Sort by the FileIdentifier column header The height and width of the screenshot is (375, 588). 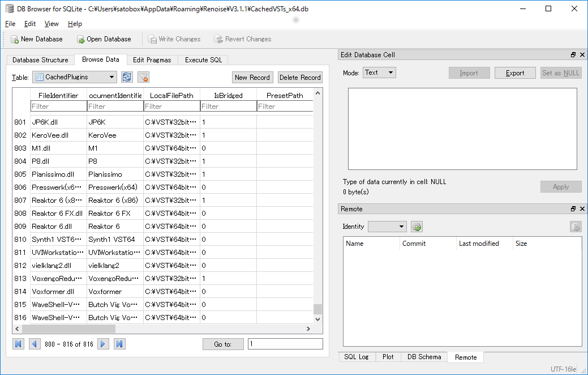pyautogui.click(x=58, y=95)
